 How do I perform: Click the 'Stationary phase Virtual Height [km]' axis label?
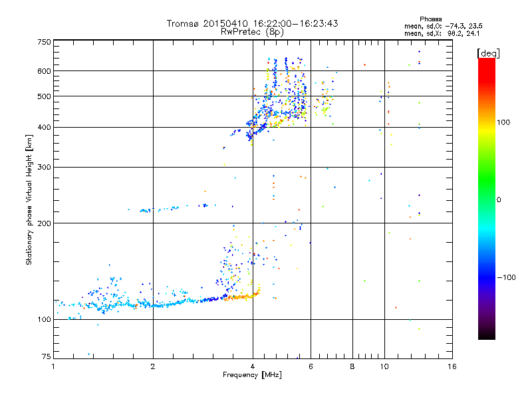pyautogui.click(x=29, y=199)
